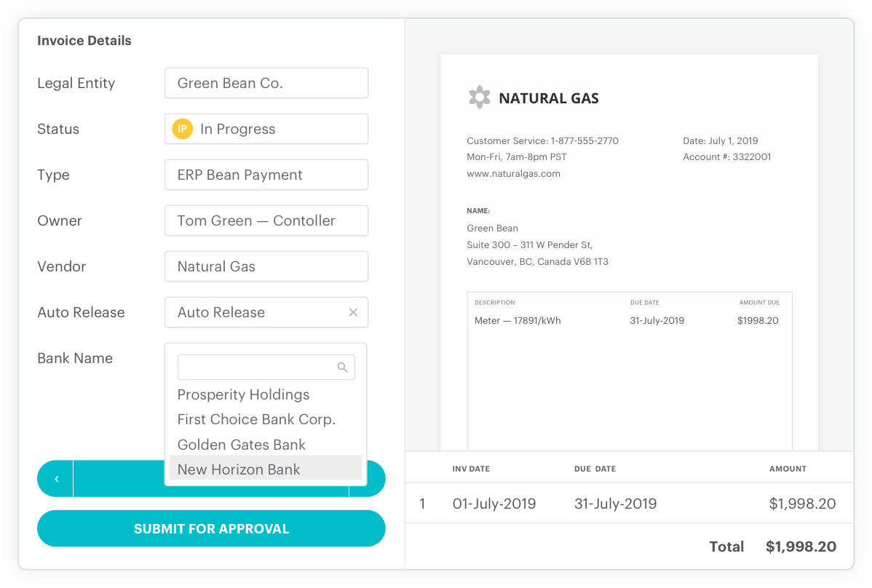Choose Prosperity Holdings as the bank
This screenshot has width=872, height=588.
click(x=243, y=394)
